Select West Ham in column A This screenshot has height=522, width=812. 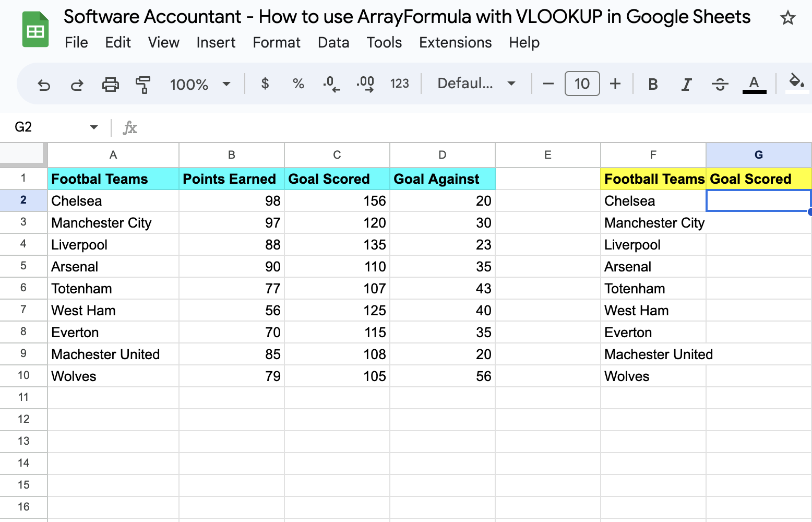[113, 310]
